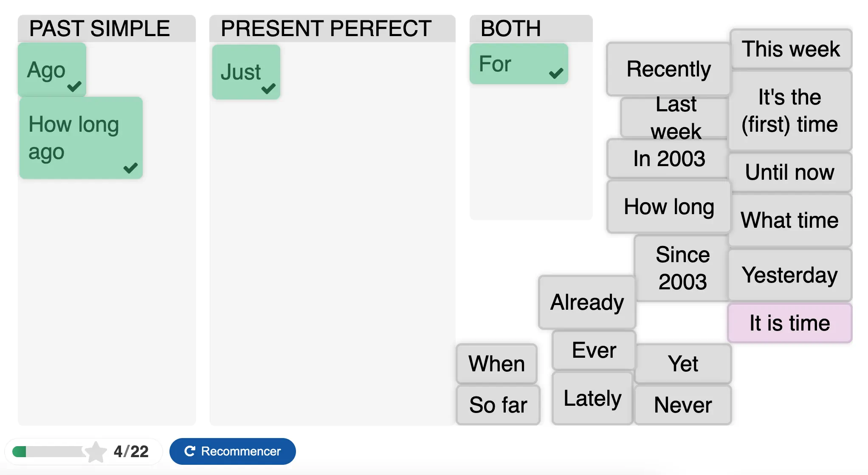
Task: Click the 'Already' word card
Action: tap(587, 302)
